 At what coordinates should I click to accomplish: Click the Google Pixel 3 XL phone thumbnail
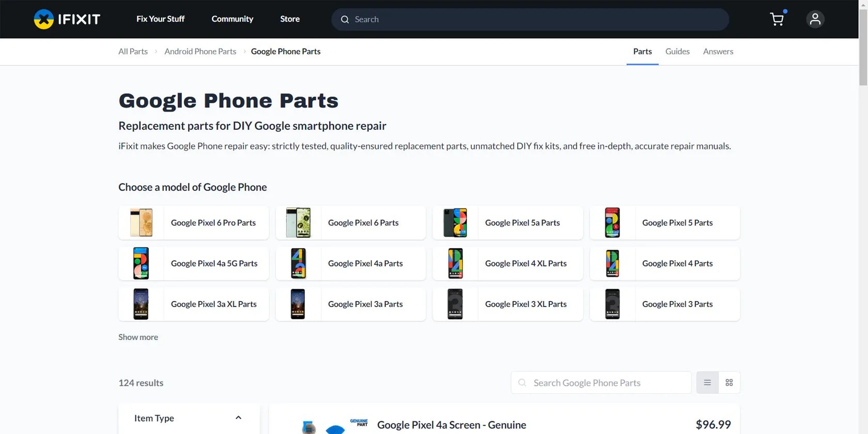tap(455, 304)
